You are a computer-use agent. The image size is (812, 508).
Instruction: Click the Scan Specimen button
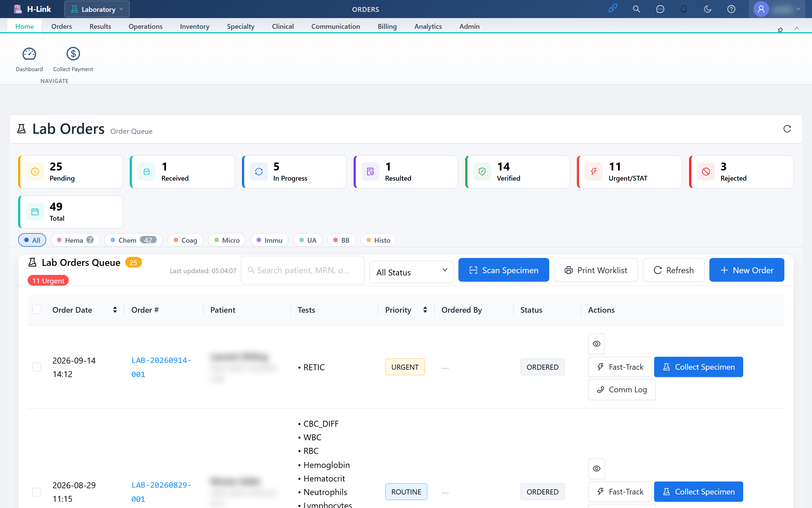[x=504, y=270]
